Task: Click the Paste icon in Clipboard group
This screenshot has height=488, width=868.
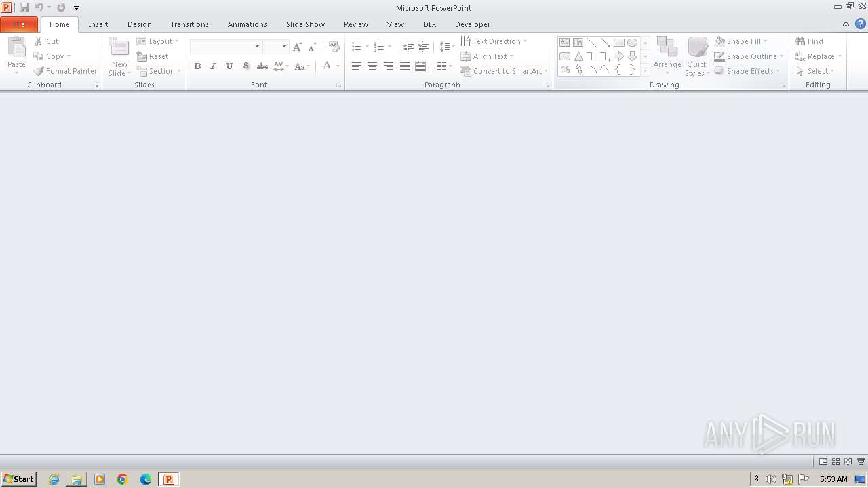Action: [x=16, y=48]
